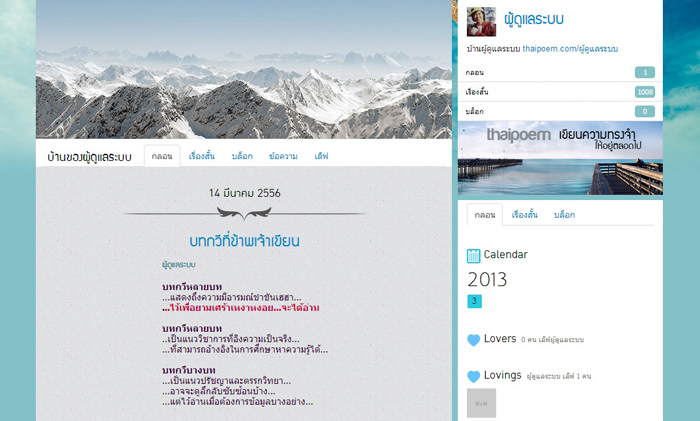Select the กลอน tab in the sidebar panel
This screenshot has width=700, height=421.
[x=485, y=215]
